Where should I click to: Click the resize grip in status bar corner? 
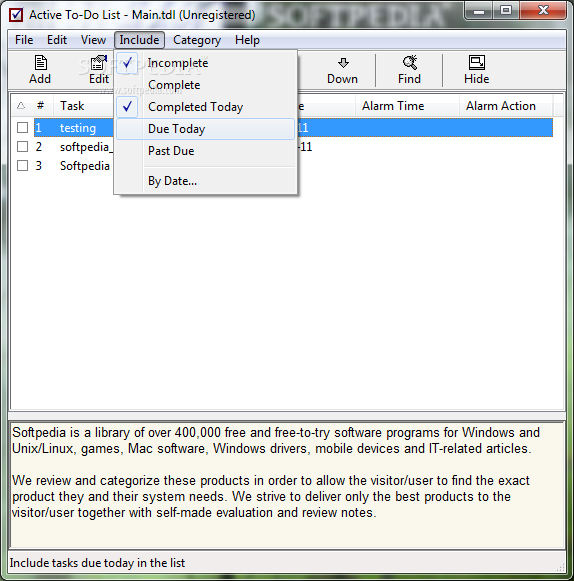click(x=561, y=567)
